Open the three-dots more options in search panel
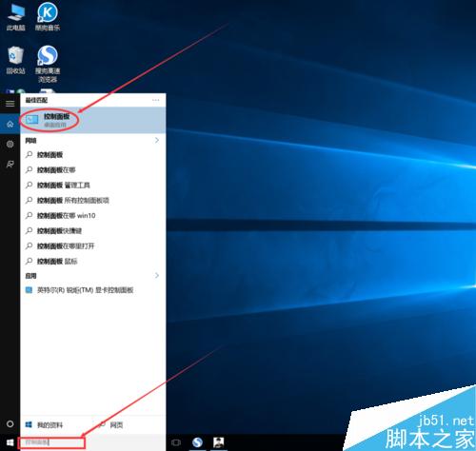 [x=155, y=100]
